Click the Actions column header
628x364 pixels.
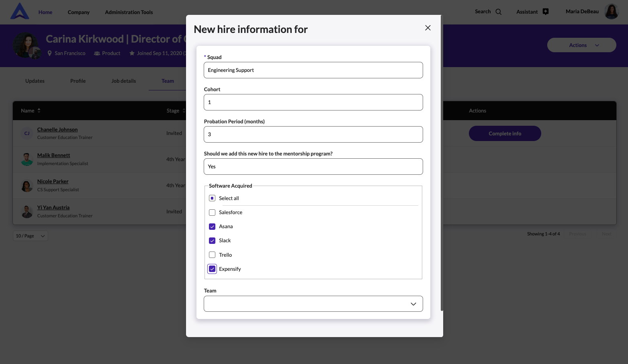(477, 110)
